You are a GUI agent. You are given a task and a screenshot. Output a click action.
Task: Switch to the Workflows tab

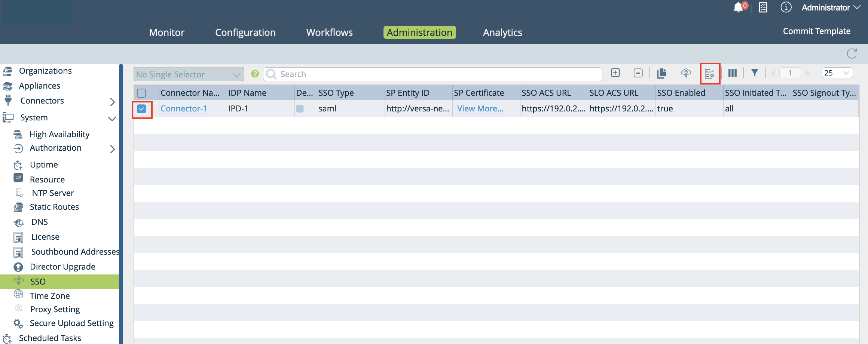329,32
